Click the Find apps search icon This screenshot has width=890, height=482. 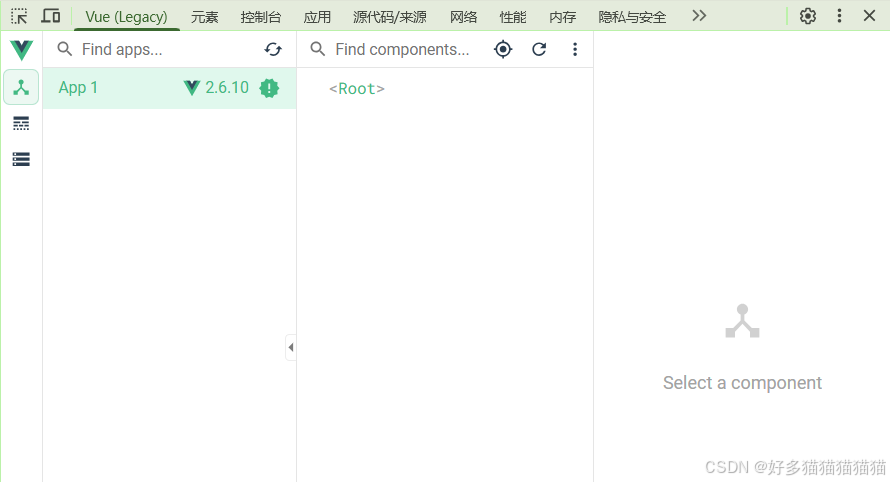(65, 49)
